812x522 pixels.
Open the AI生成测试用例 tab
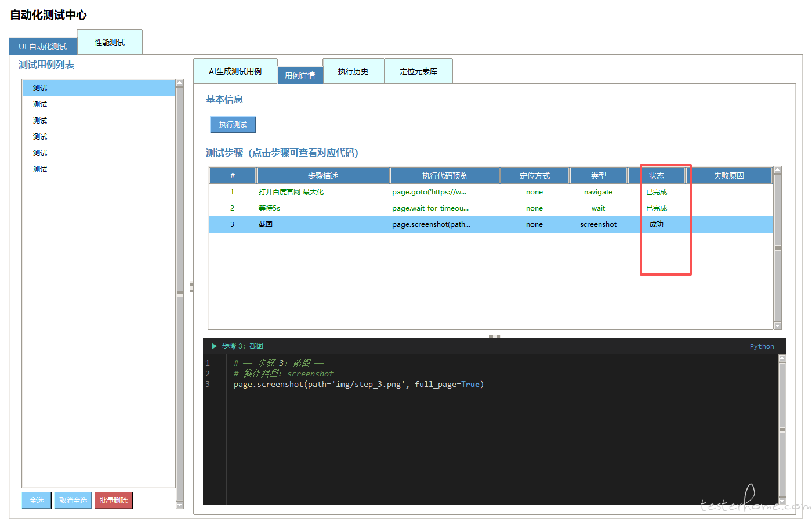235,71
